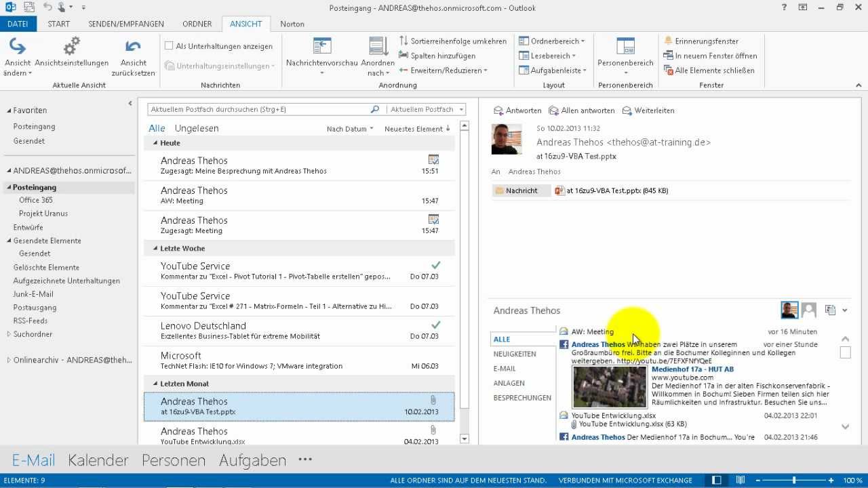The height and width of the screenshot is (488, 868).
Task: Switch to normal view in status bar
Action: [x=717, y=481]
